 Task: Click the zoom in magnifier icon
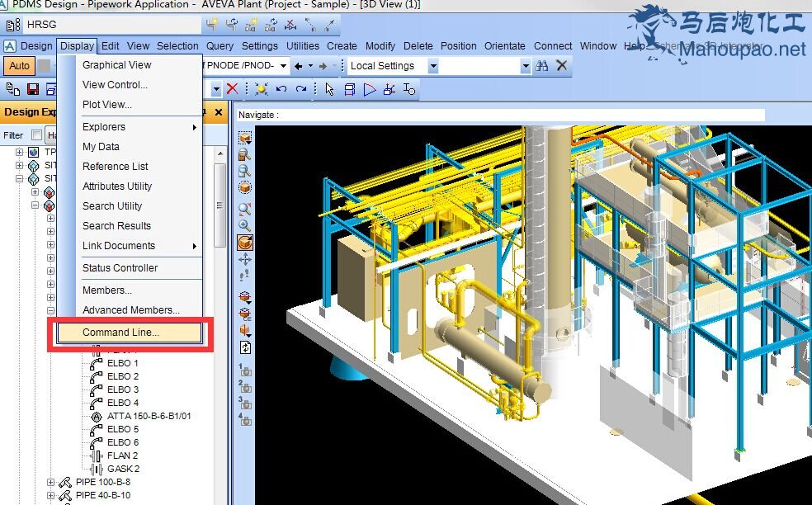click(x=245, y=224)
